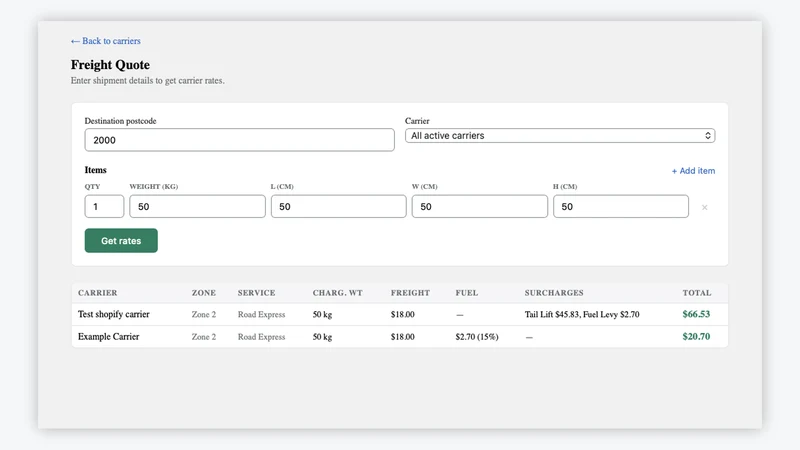Image resolution: width=800 pixels, height=450 pixels.
Task: Click the TOTAL column header
Action: (x=697, y=293)
